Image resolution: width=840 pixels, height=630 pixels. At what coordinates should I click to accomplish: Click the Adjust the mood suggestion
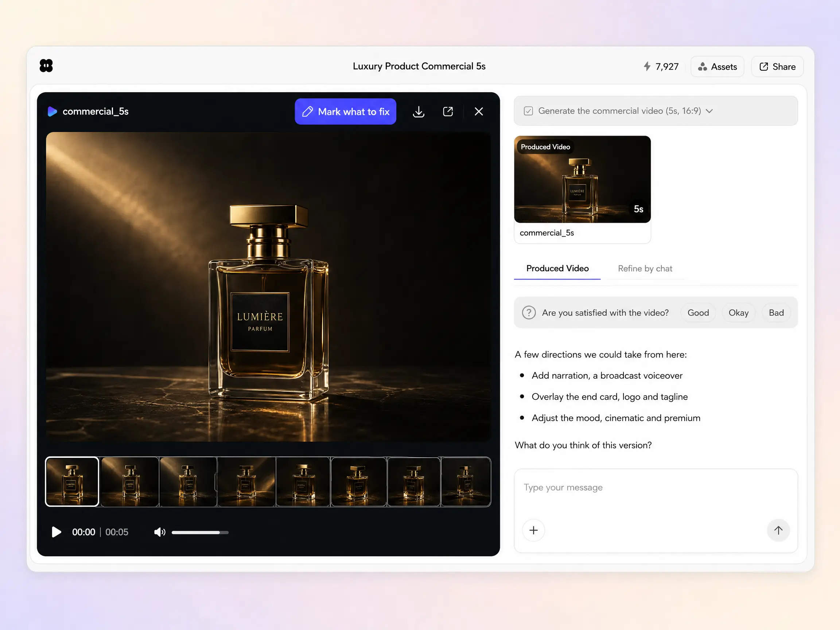(x=616, y=418)
